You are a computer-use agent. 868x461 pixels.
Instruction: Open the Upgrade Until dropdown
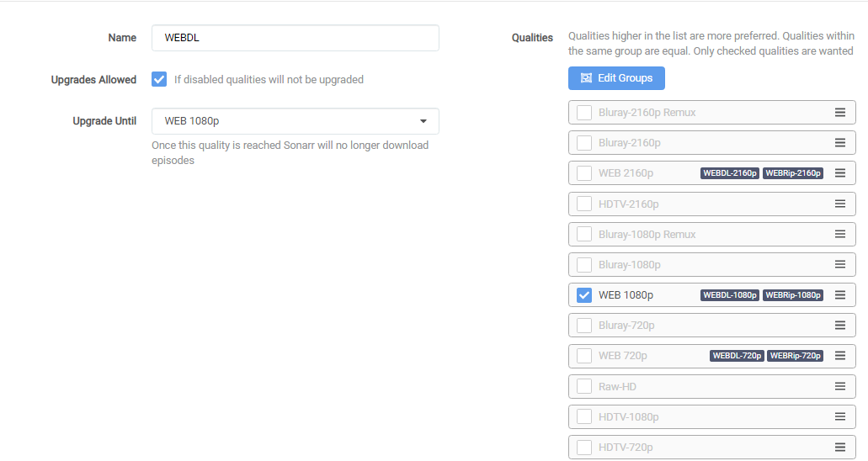coord(295,121)
